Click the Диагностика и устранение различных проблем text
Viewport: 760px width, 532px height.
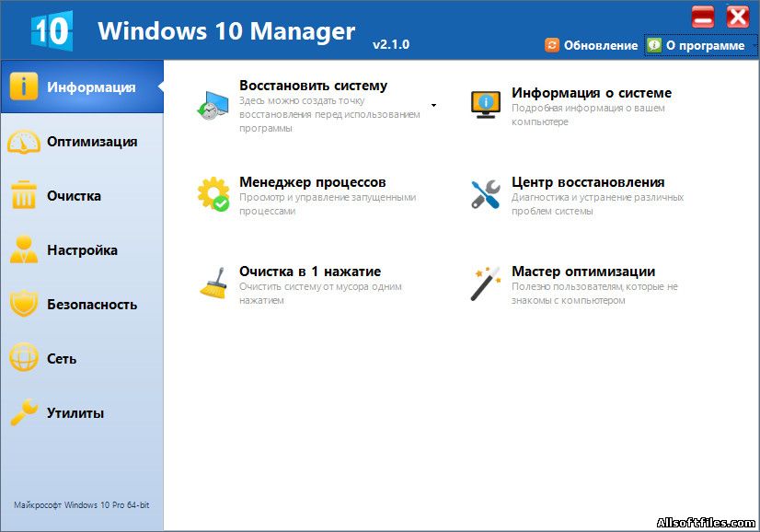598,204
